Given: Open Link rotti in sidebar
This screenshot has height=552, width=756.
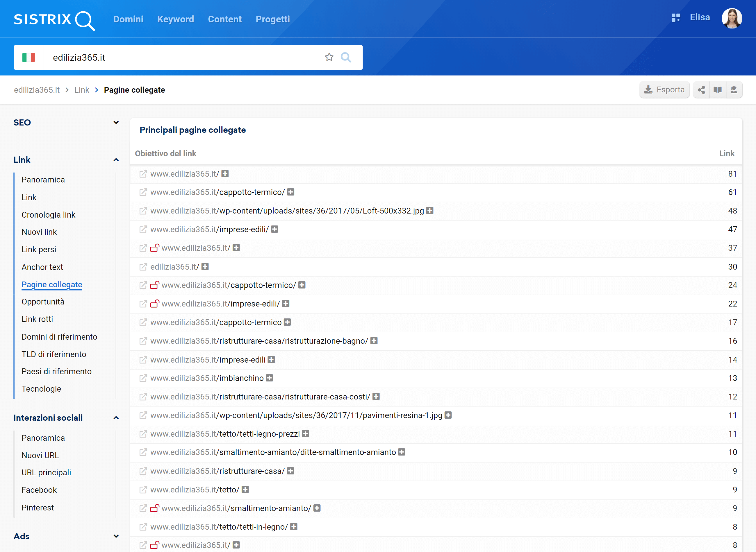Looking at the screenshot, I should (37, 319).
